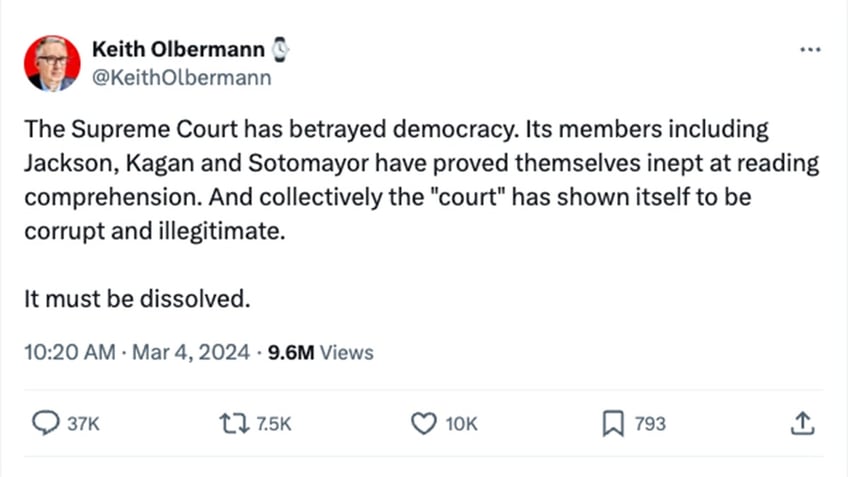Click the 7.5K reposts count

[x=273, y=425]
